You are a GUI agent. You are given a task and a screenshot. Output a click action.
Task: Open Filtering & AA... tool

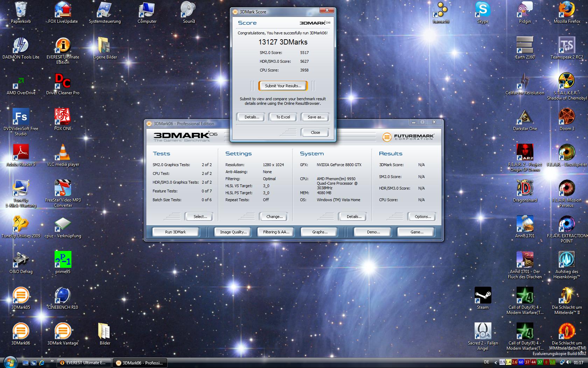276,232
